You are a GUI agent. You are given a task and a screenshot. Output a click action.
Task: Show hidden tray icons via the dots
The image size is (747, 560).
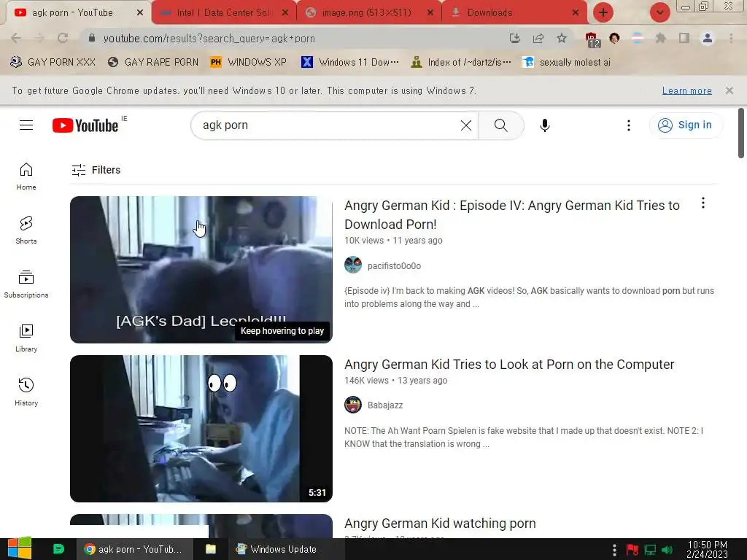coord(614,549)
